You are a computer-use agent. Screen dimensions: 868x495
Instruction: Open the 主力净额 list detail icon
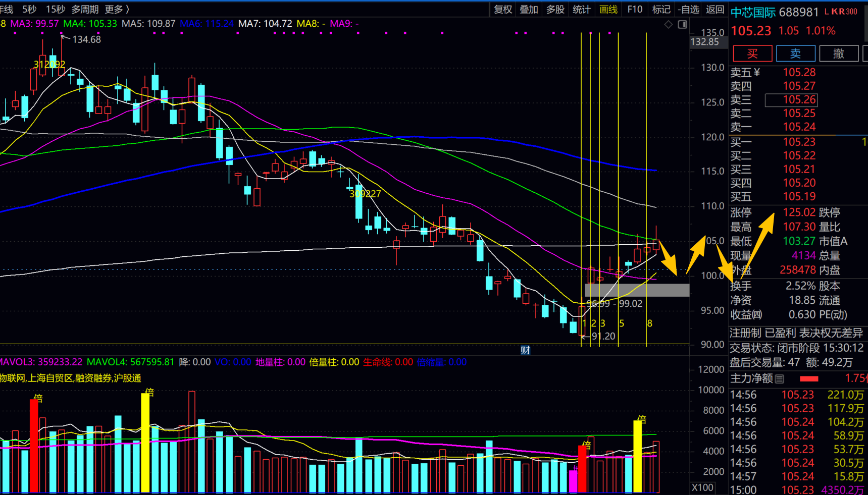pyautogui.click(x=780, y=378)
